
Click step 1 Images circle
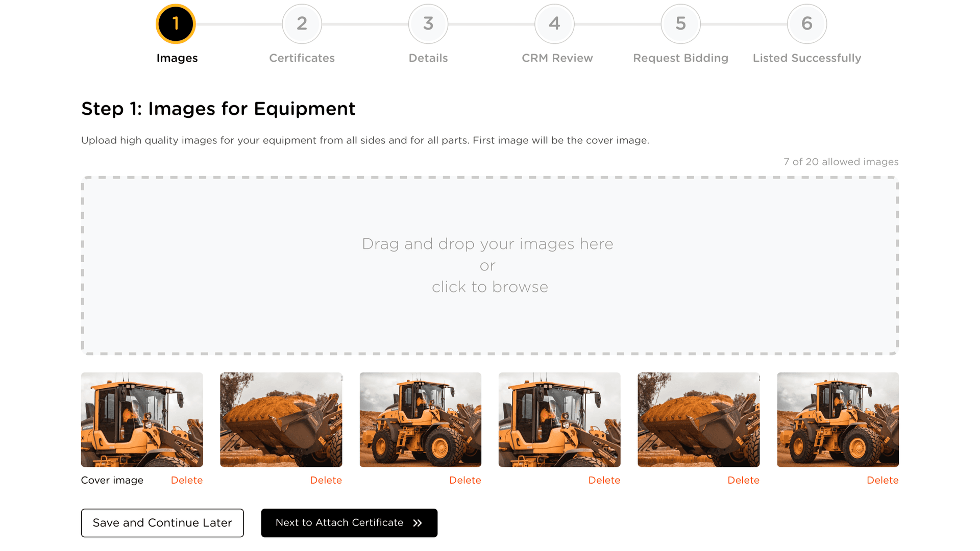click(x=176, y=24)
